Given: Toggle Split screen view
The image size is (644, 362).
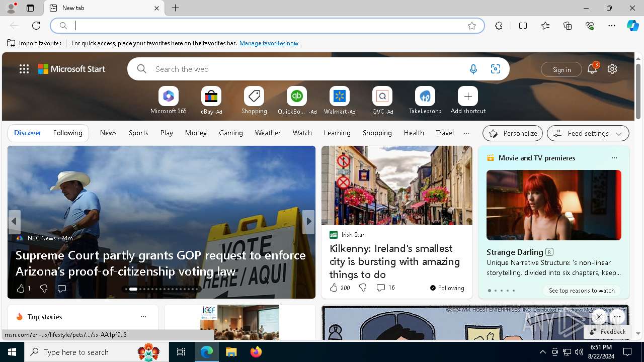Looking at the screenshot, I should tap(523, 26).
